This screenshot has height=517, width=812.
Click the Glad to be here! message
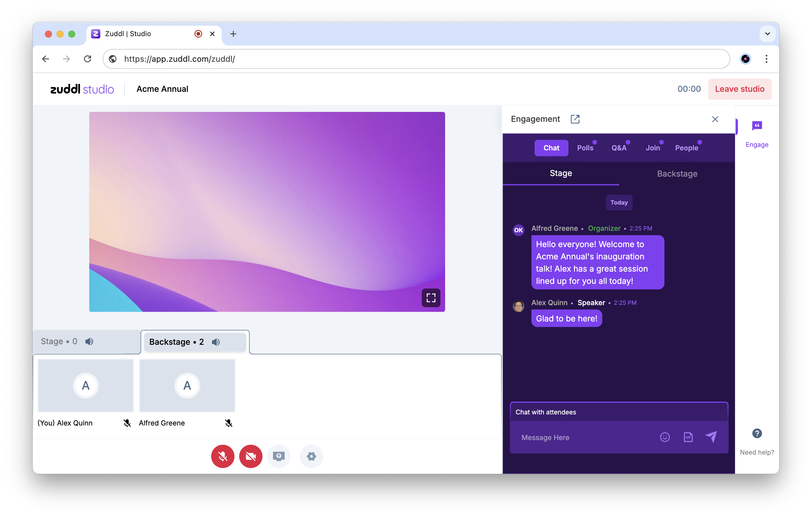click(566, 319)
